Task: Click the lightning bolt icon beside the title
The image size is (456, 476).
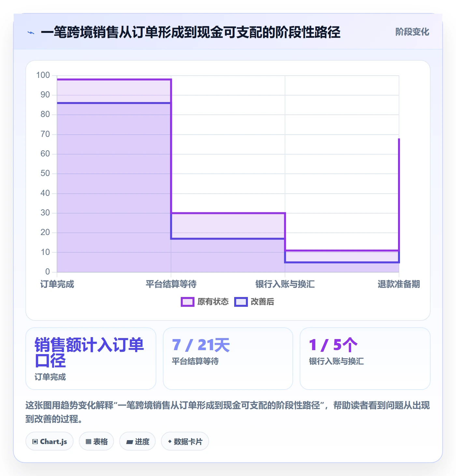Action: [31, 33]
